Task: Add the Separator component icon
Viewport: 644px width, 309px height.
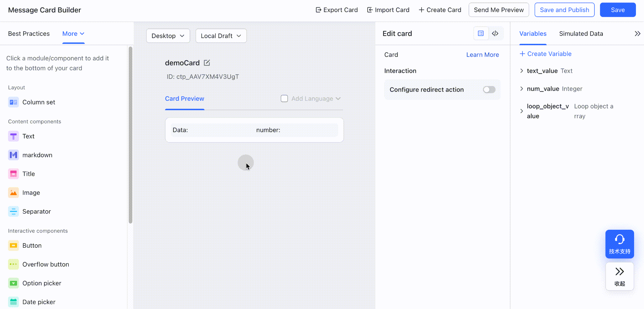Action: pos(13,211)
